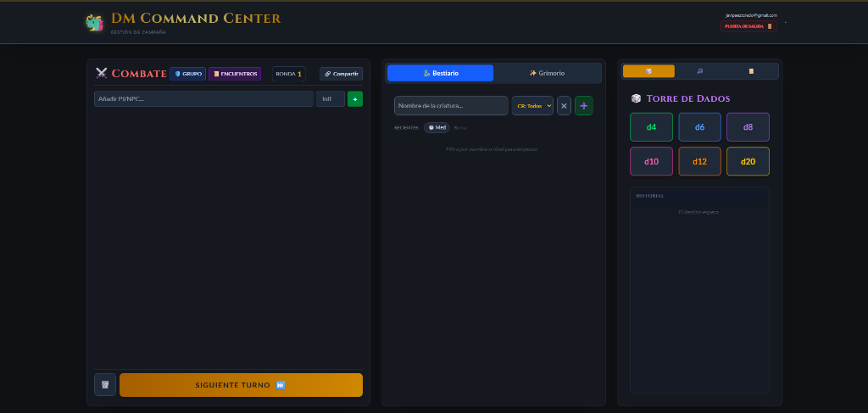Focus the Nombre de la criatura search field

pos(451,106)
